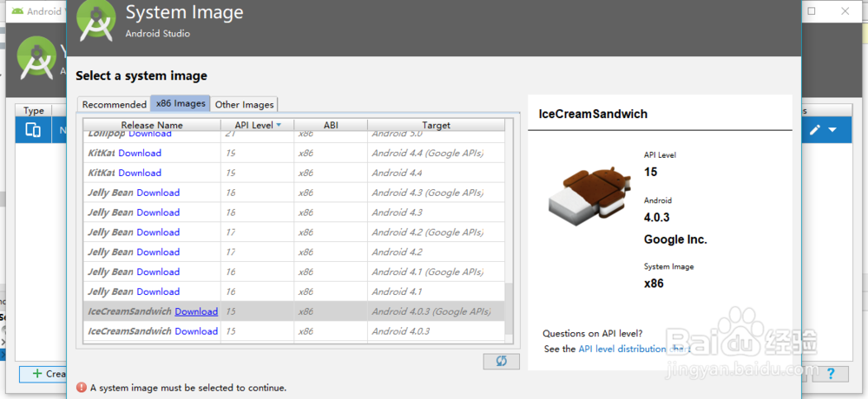Download Jelly Bean Android 4.2 (Google APIs) image
Screen dimensions: 868x399
point(158,232)
